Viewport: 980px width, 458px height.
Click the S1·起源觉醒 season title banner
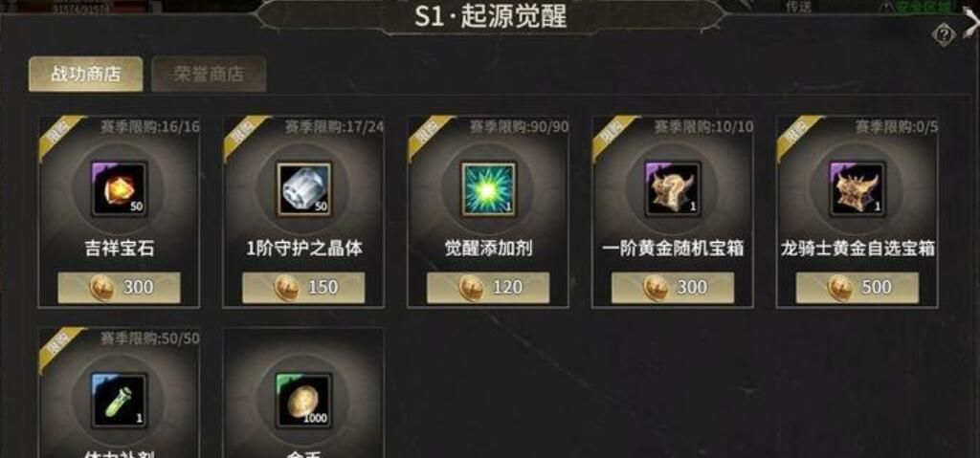coord(491,17)
